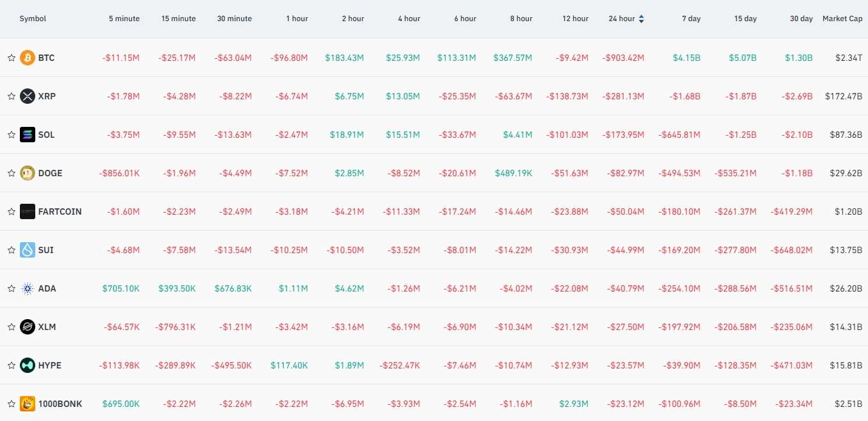Sort table by 7 day column

[x=691, y=19]
